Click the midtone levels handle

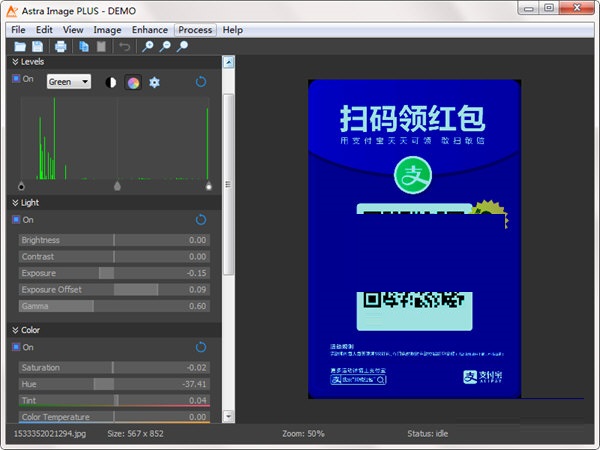point(117,186)
